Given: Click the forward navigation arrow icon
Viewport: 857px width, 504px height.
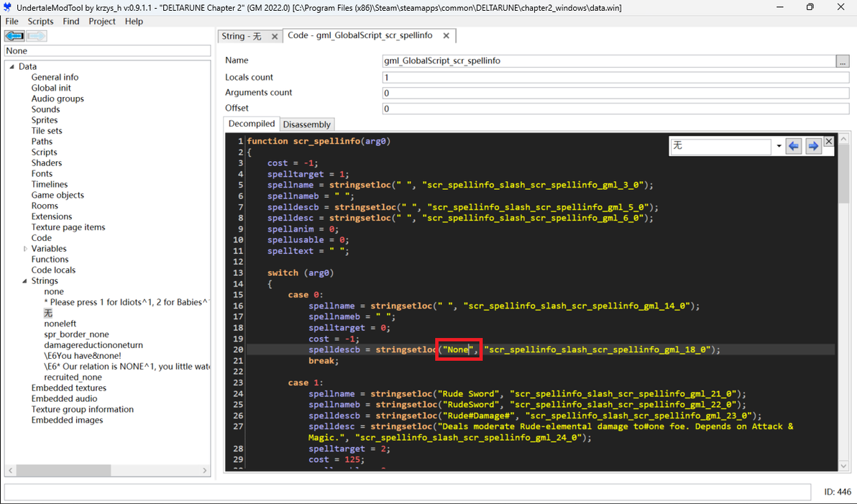Looking at the screenshot, I should pyautogui.click(x=37, y=36).
